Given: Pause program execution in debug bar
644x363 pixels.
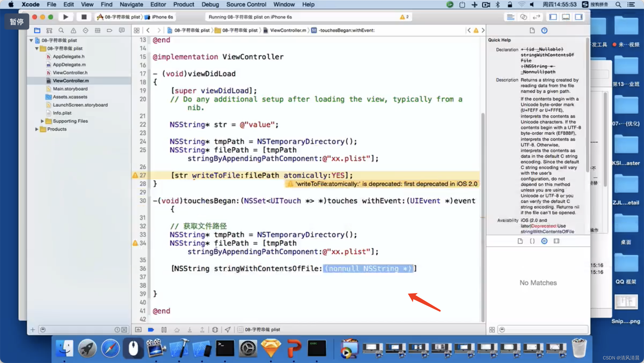Looking at the screenshot, I should click(x=164, y=329).
